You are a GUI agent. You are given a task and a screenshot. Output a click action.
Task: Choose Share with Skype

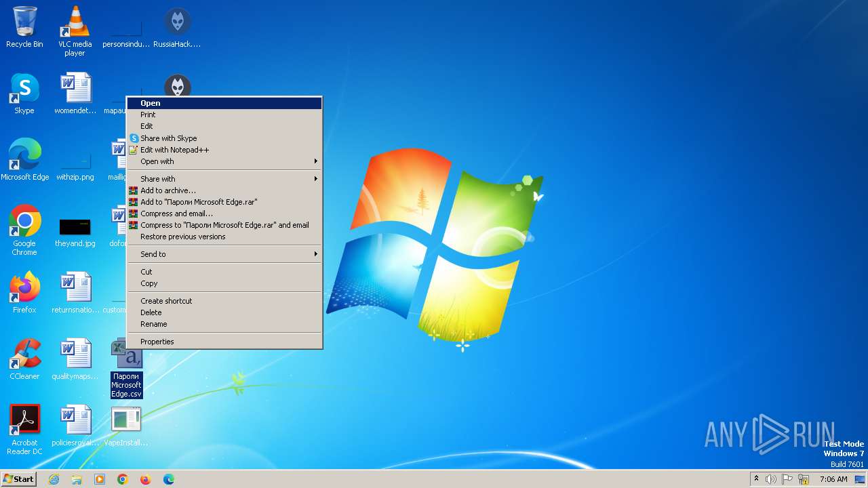coord(224,138)
